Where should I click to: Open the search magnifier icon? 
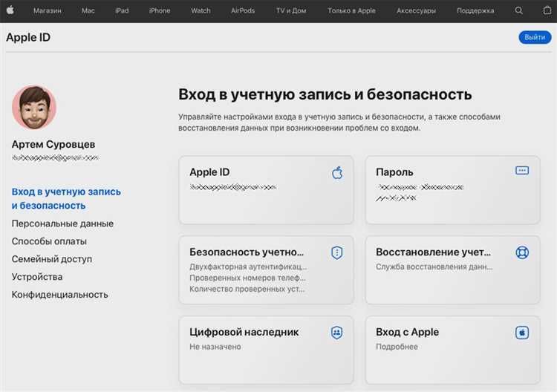coord(518,10)
